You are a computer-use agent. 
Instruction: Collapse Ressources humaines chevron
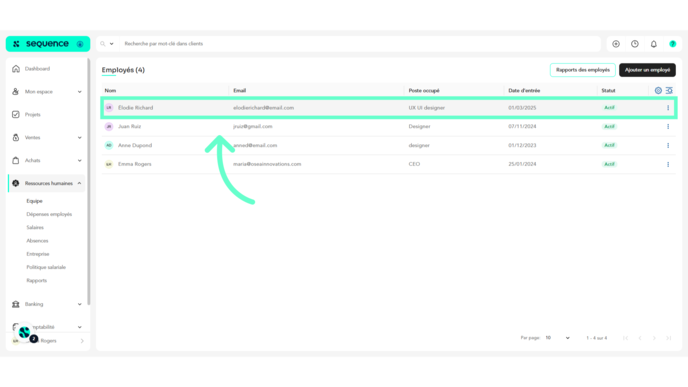pyautogui.click(x=79, y=183)
